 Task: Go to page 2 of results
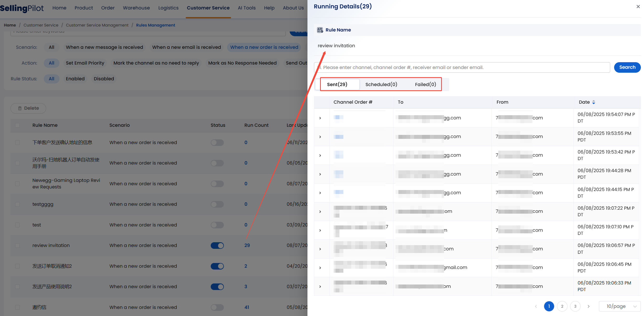[x=562, y=306]
